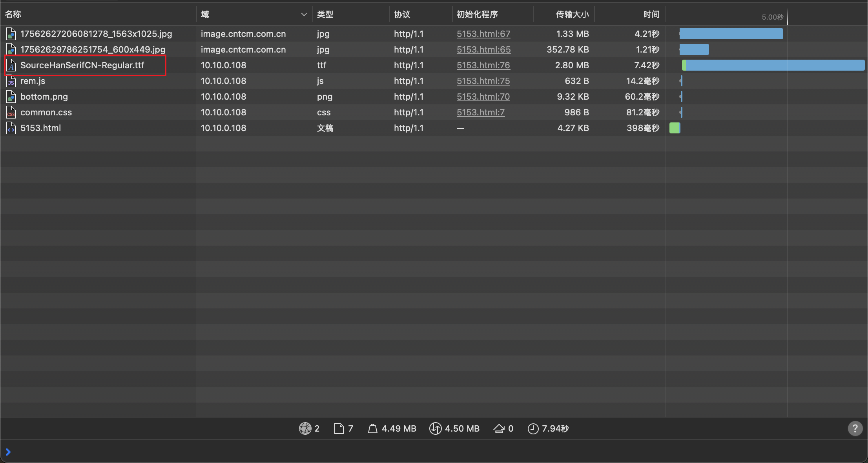868x463 pixels.
Task: Click the ttf font waterfall timing bar
Action: click(773, 66)
